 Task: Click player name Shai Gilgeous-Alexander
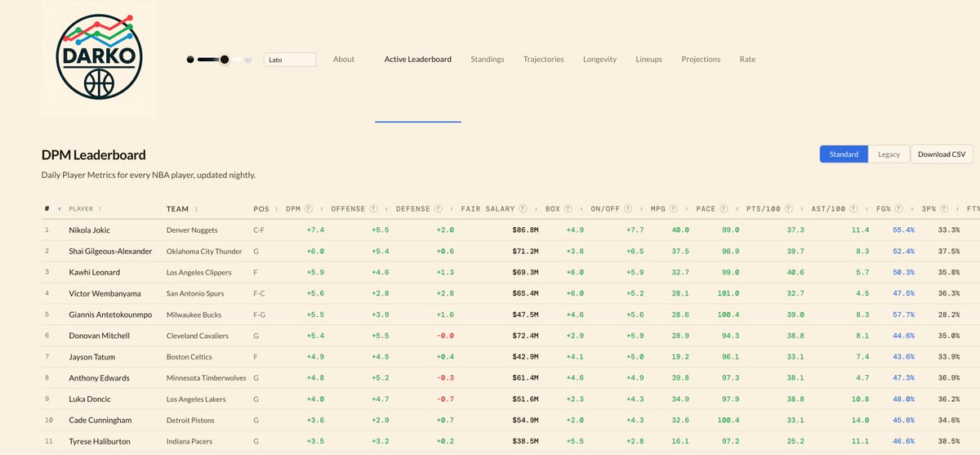click(x=110, y=252)
